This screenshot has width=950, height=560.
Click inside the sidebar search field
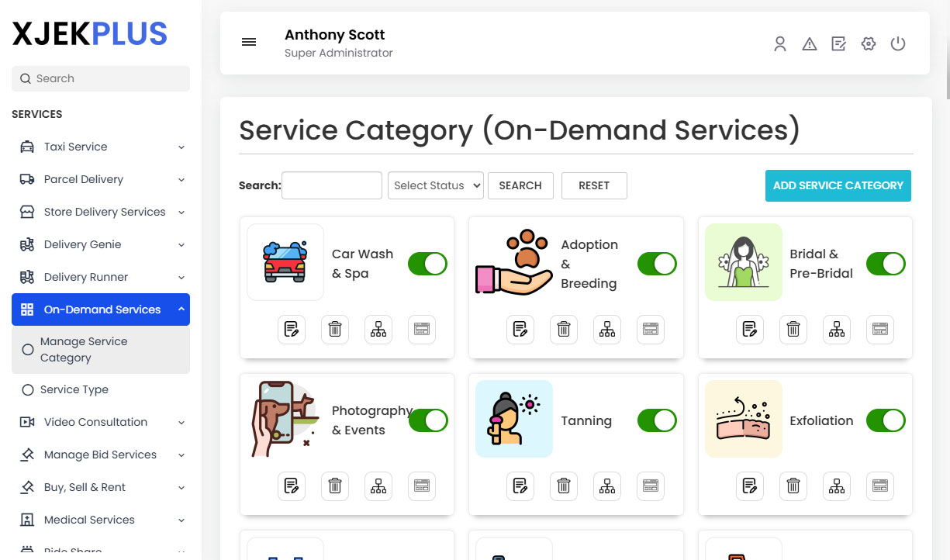tap(100, 78)
